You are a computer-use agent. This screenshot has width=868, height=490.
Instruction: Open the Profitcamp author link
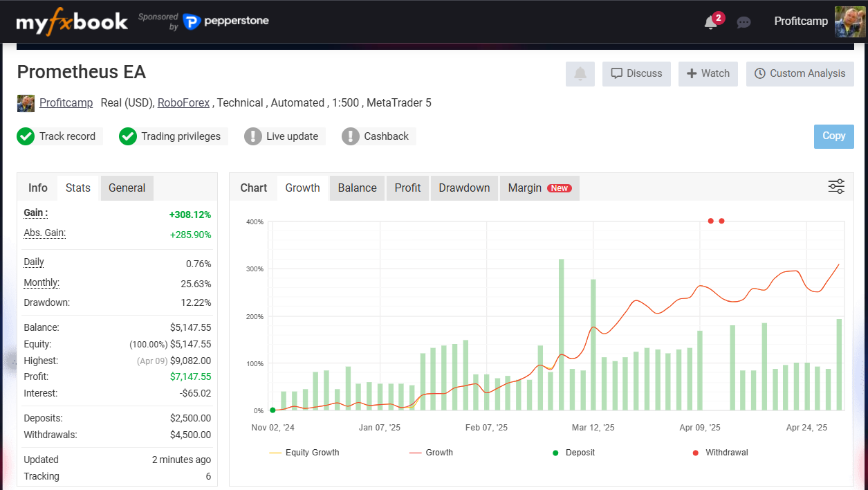66,103
